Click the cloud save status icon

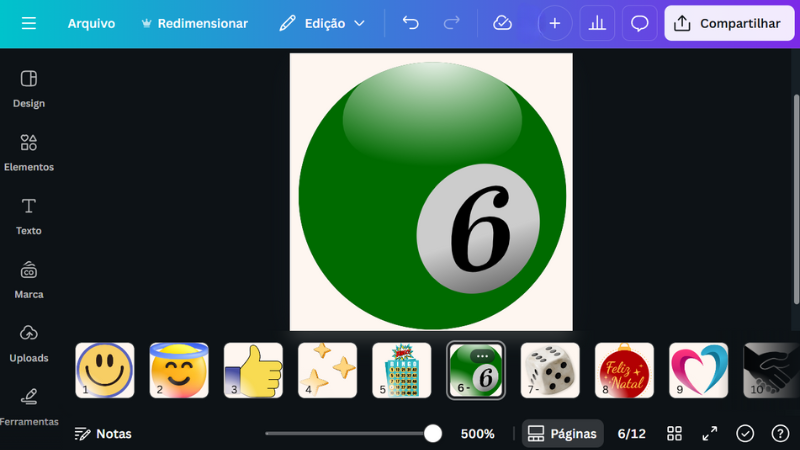pos(503,23)
